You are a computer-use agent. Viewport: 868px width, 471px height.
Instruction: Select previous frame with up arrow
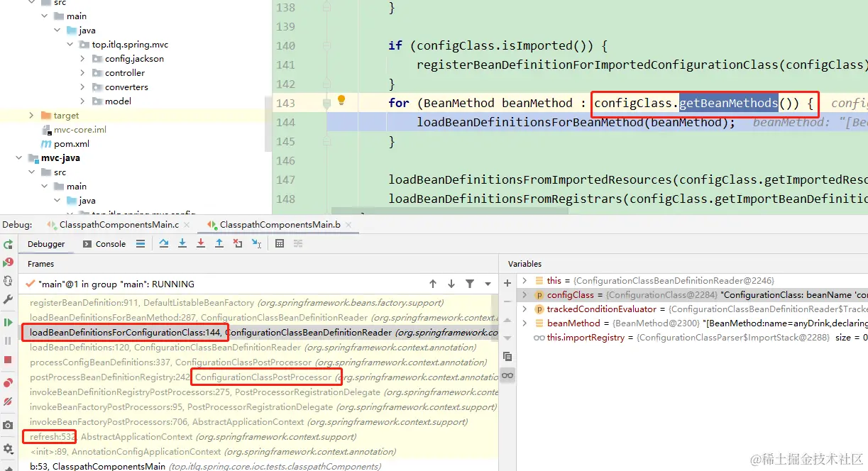[x=433, y=284]
